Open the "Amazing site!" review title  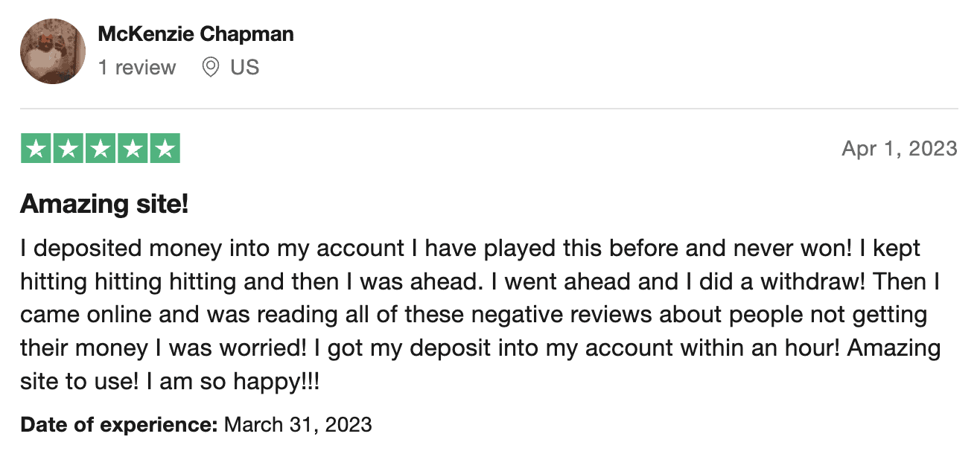104,203
